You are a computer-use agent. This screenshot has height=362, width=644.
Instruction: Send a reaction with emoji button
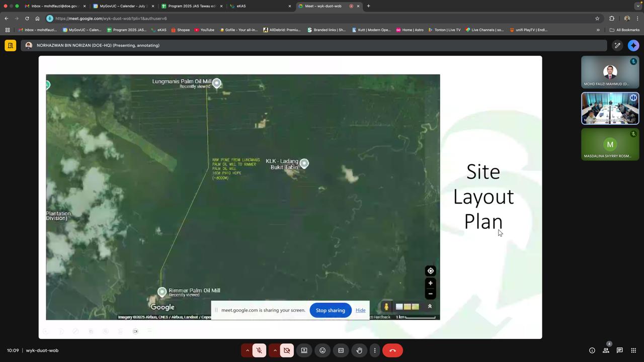click(323, 350)
